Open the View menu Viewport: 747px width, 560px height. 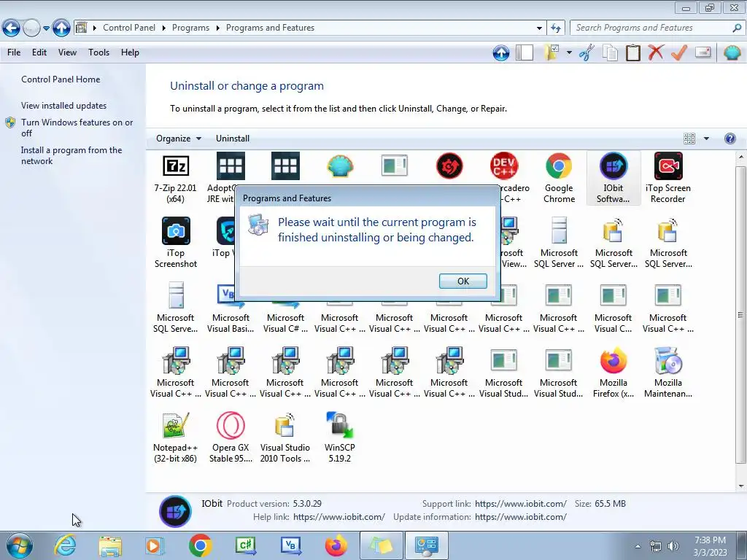pyautogui.click(x=67, y=52)
